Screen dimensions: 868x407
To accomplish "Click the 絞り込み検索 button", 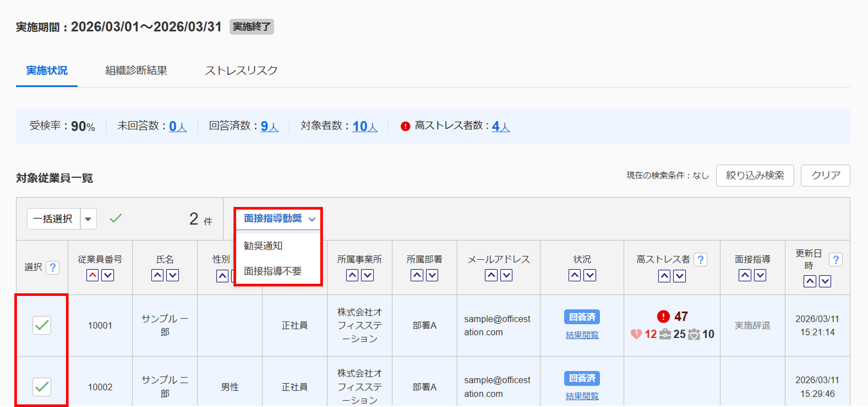I will (x=755, y=175).
